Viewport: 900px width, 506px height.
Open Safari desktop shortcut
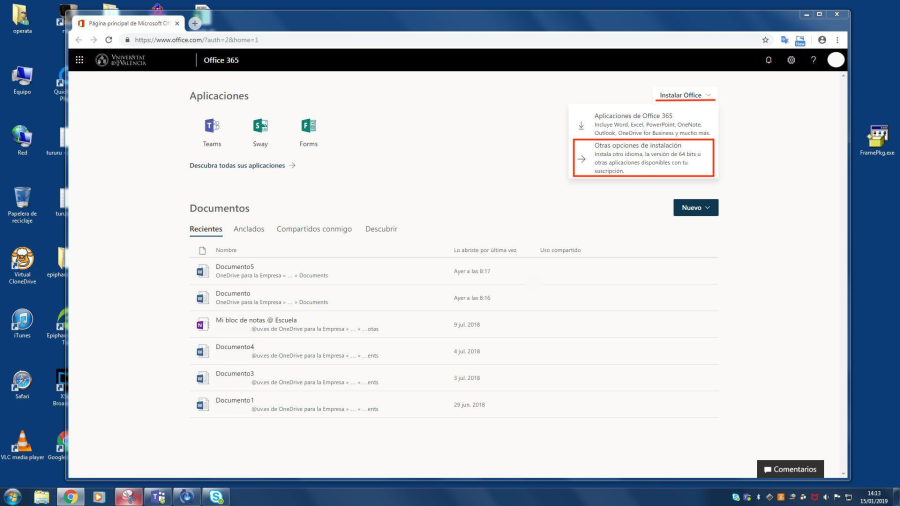coord(22,384)
